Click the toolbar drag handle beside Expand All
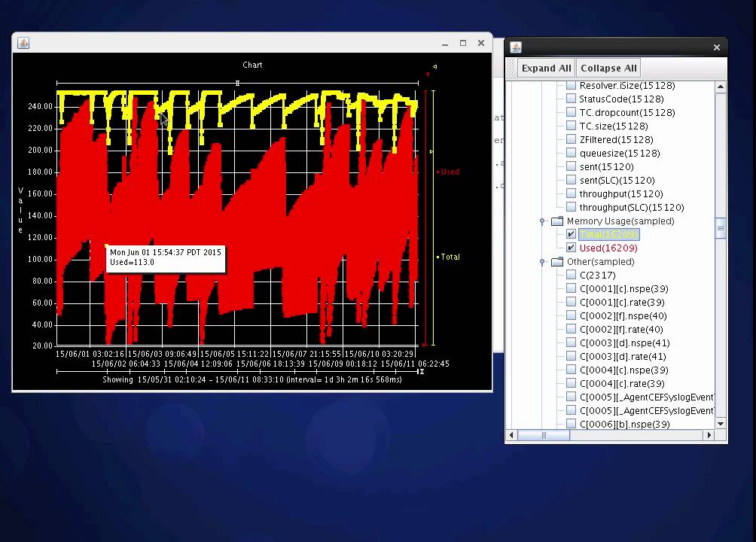 (x=511, y=68)
